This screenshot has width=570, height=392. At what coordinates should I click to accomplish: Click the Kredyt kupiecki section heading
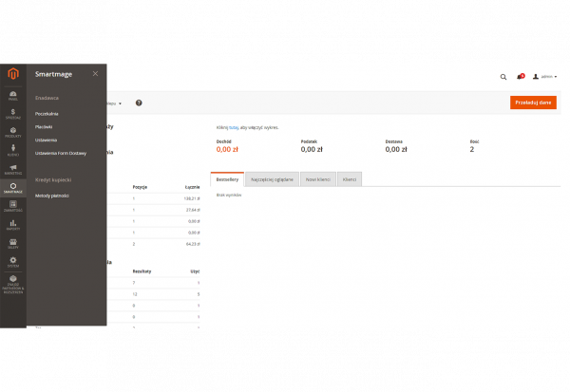click(x=53, y=179)
